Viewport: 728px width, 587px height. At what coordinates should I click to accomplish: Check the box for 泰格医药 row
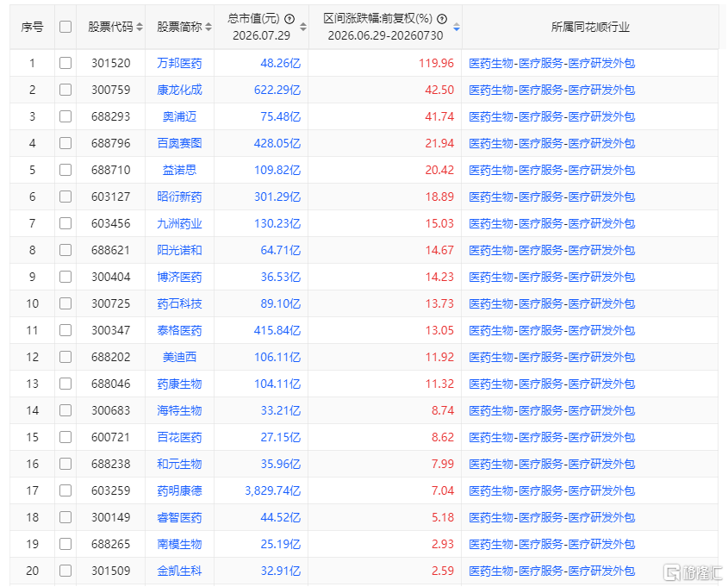click(x=65, y=330)
